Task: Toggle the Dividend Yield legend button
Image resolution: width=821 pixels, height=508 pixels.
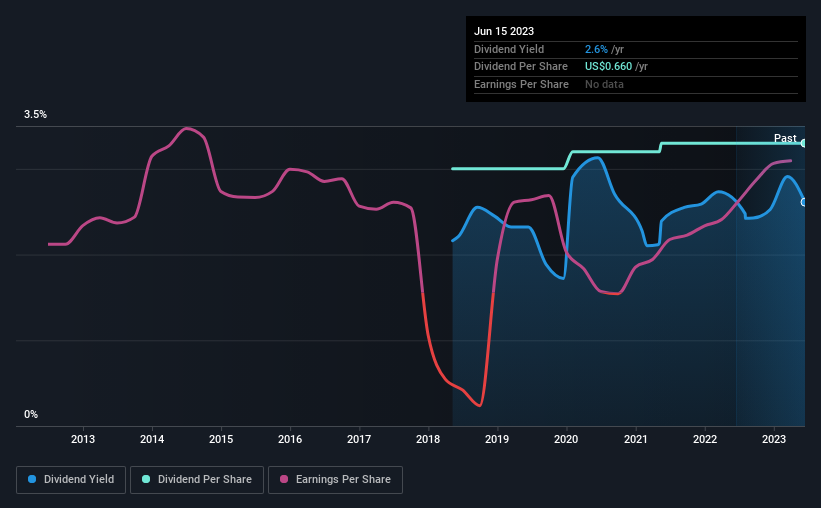Action: click(71, 480)
